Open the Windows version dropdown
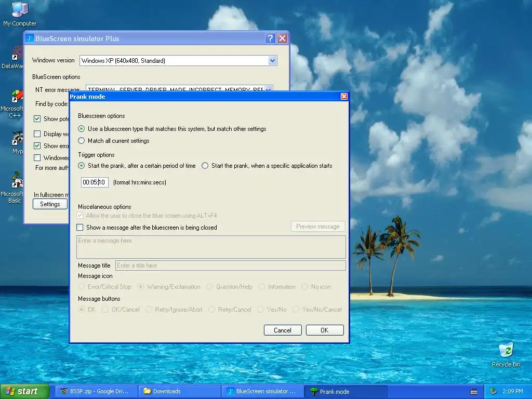 click(x=272, y=61)
